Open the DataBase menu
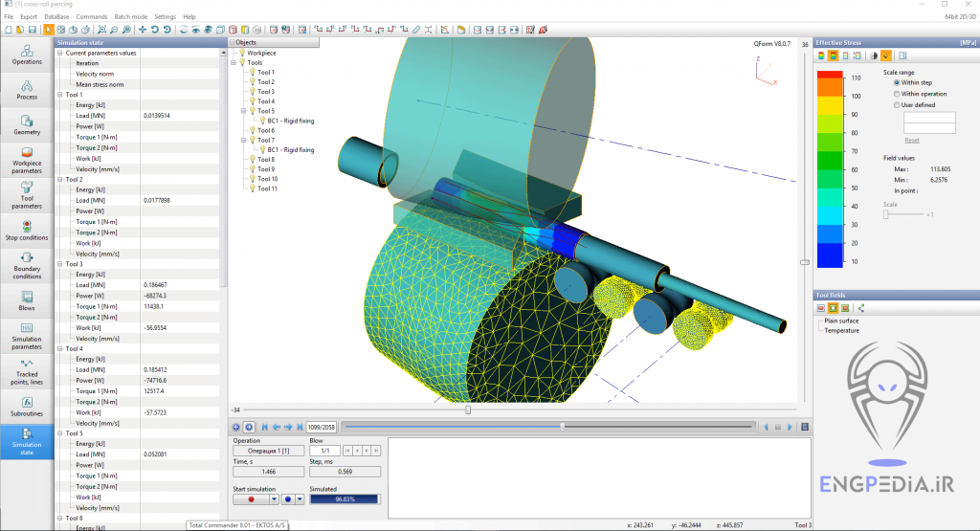The width and height of the screenshot is (980, 531). [x=56, y=17]
